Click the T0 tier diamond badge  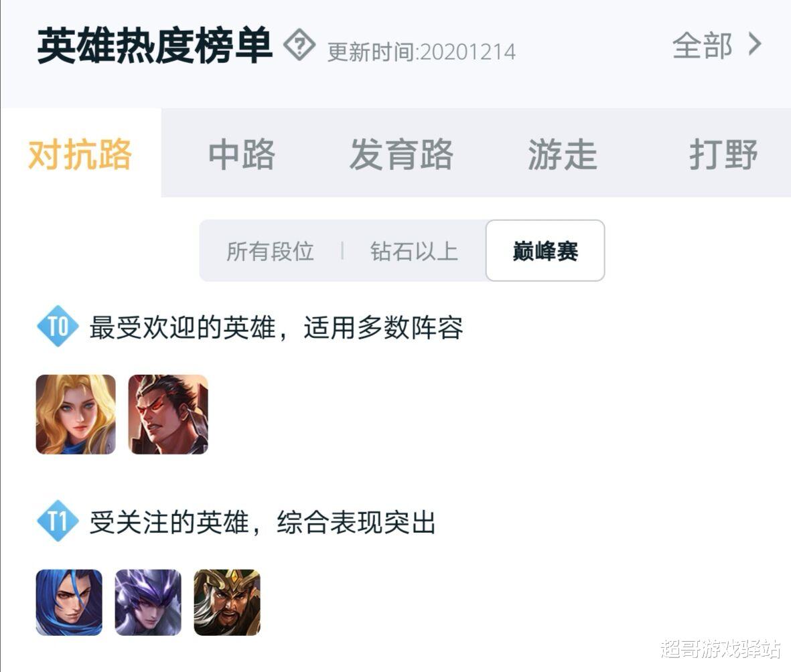(58, 326)
